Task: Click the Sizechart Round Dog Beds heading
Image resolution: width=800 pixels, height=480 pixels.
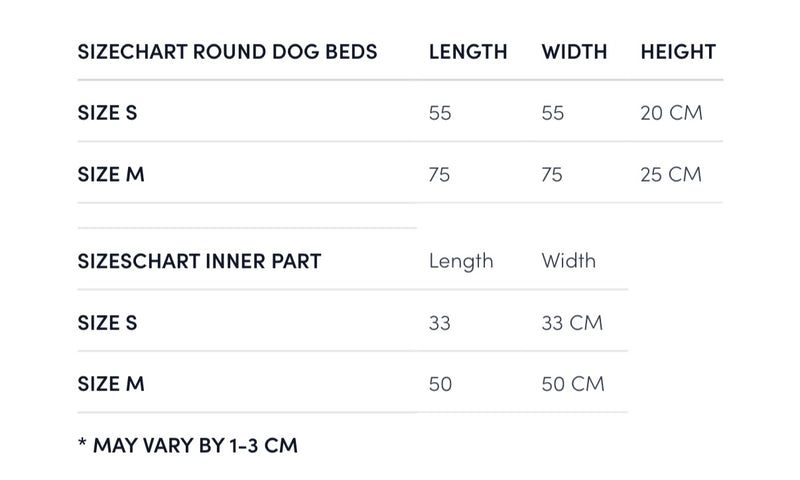Action: [x=228, y=52]
